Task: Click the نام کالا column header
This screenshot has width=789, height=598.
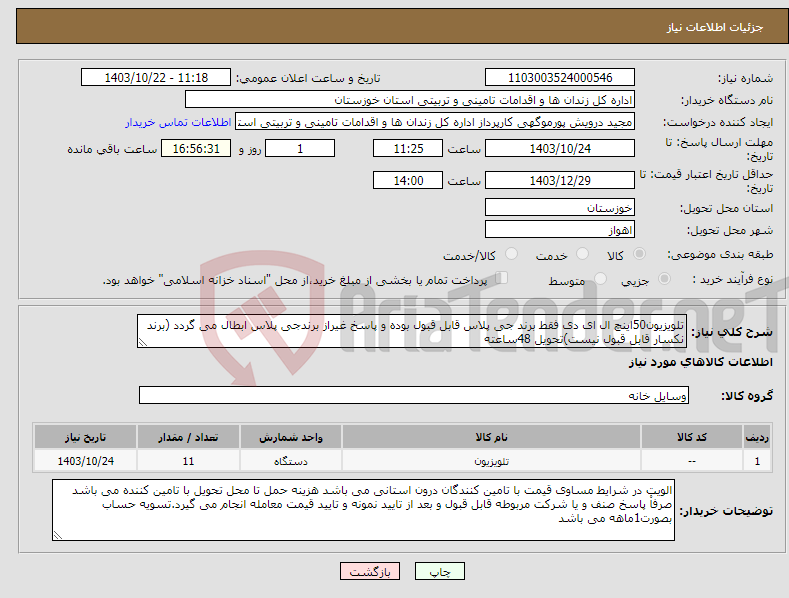Action: click(491, 437)
